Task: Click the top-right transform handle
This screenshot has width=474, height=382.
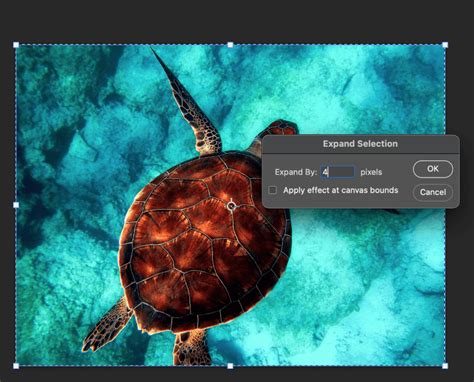Action: (445, 45)
